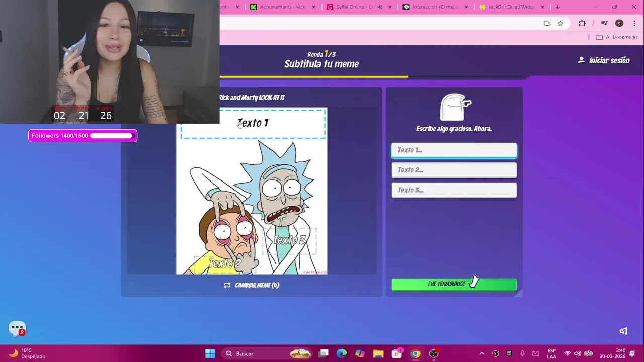644x362 pixels.
Task: Open a new browser tab
Action: 557,7
